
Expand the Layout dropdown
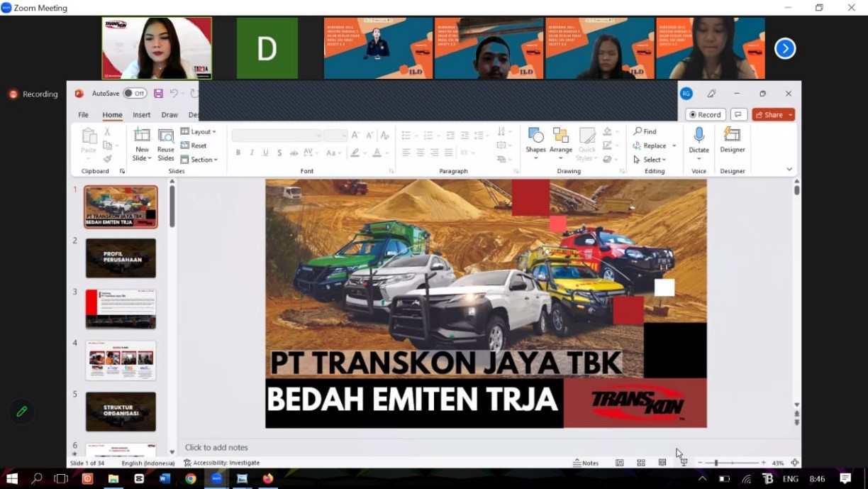(199, 131)
